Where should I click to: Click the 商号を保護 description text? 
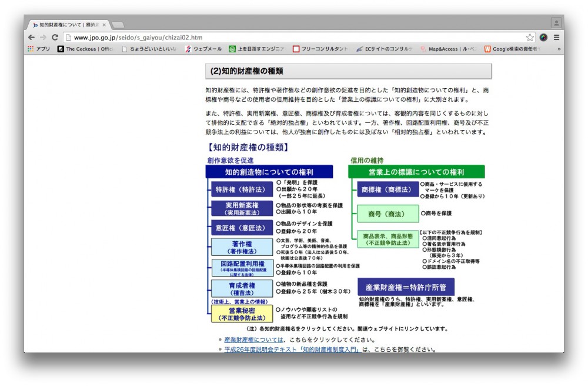436,213
